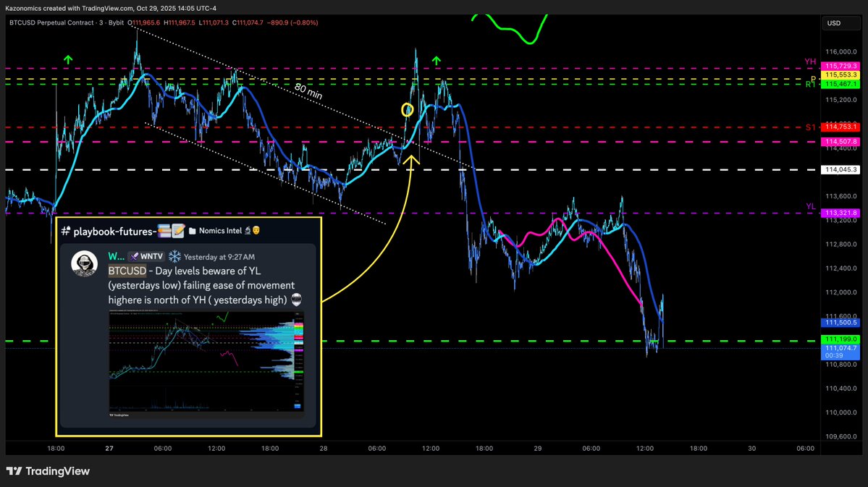Image resolution: width=868 pixels, height=487 pixels.
Task: Click the green up arrow near 12:00
Action: (437, 60)
